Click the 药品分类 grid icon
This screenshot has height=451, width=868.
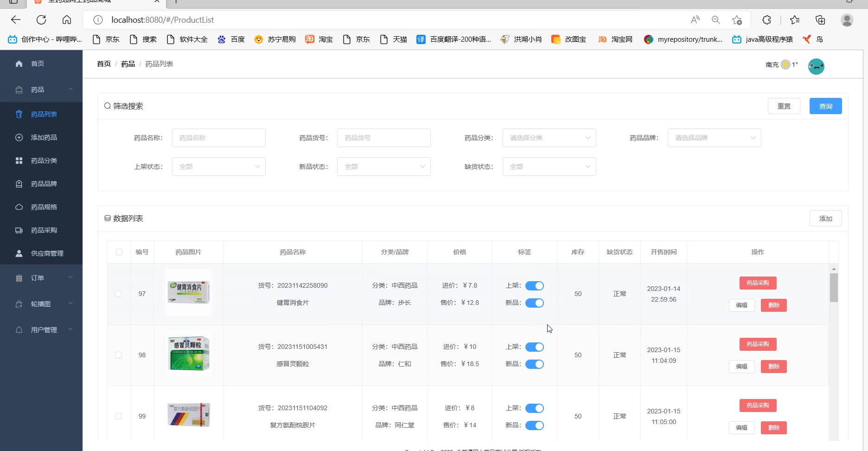tap(19, 161)
